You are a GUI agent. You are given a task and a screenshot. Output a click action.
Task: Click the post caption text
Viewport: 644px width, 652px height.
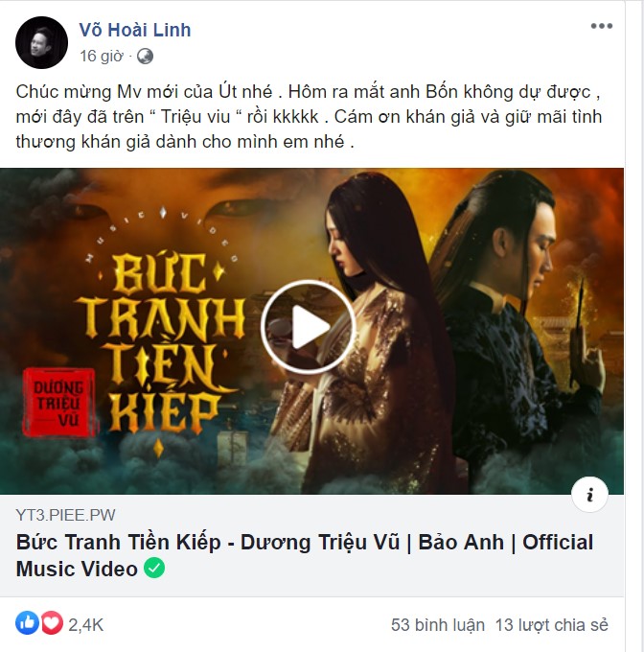309,117
